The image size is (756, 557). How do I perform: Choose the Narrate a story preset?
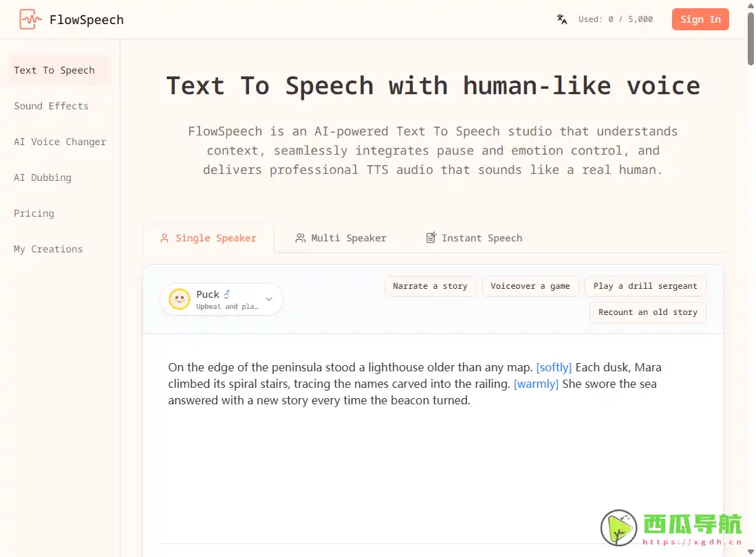point(430,286)
